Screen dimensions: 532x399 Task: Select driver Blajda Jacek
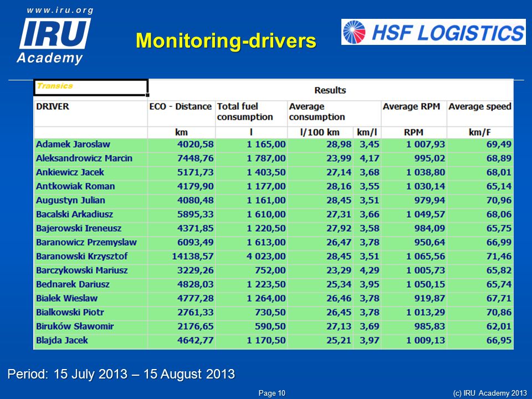pos(62,340)
